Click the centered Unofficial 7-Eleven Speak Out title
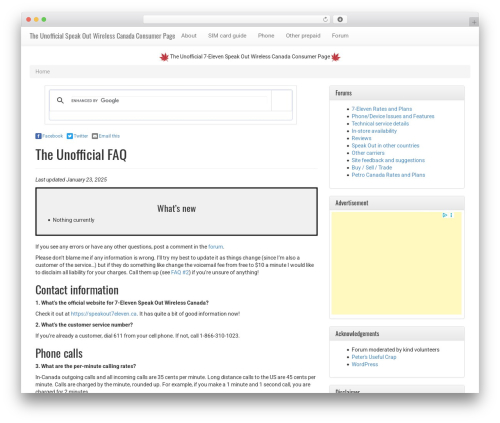The width and height of the screenshot is (500, 423). 250,57
